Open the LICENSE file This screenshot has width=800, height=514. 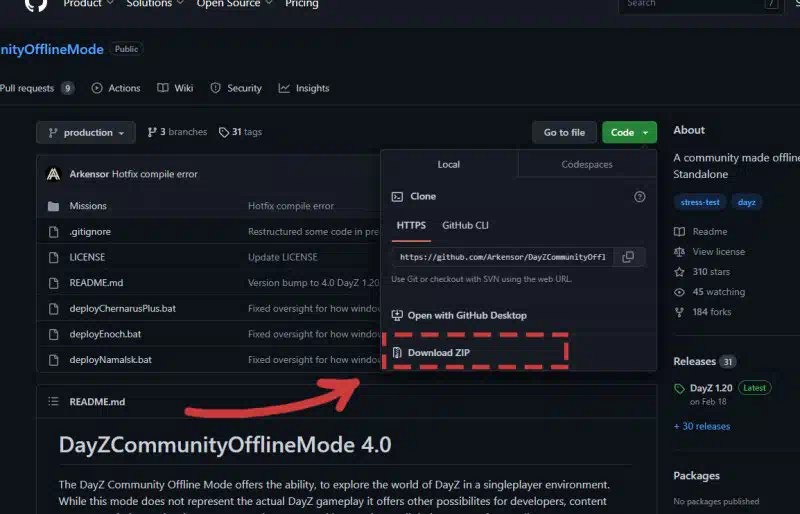[x=87, y=257]
